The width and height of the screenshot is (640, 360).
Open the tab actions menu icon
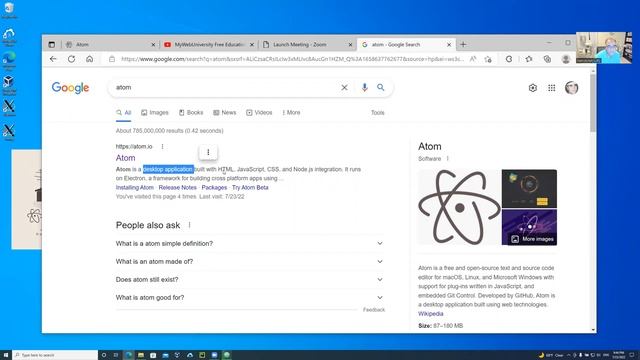[x=51, y=44]
